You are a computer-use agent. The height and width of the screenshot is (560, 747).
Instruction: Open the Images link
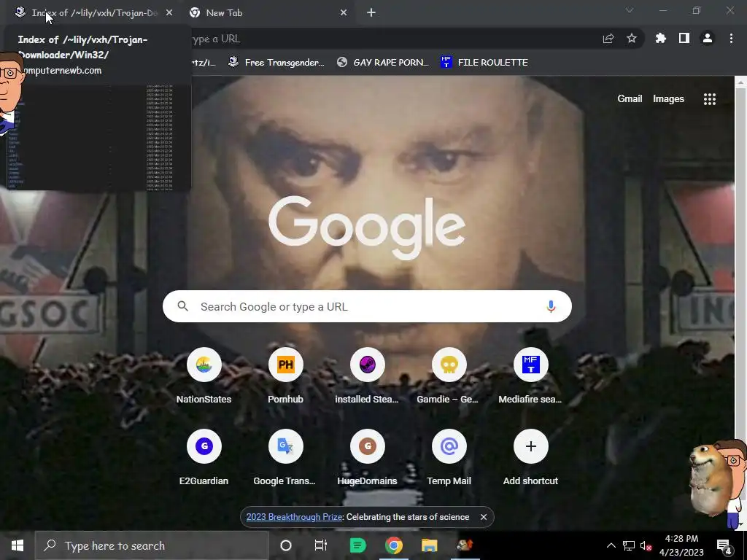tap(668, 98)
